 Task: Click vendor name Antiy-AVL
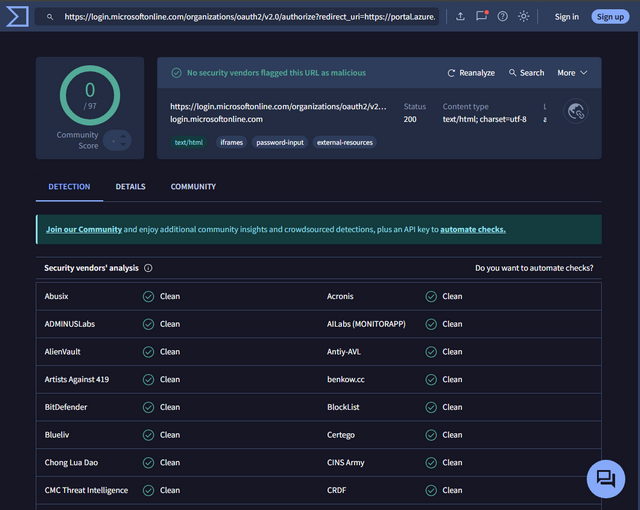344,352
